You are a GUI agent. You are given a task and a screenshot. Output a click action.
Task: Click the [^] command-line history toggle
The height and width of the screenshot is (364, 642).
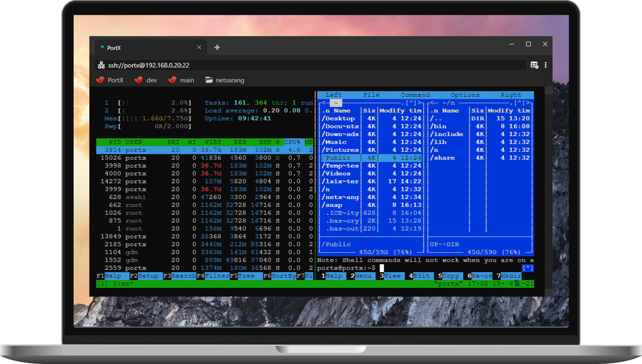528,268
